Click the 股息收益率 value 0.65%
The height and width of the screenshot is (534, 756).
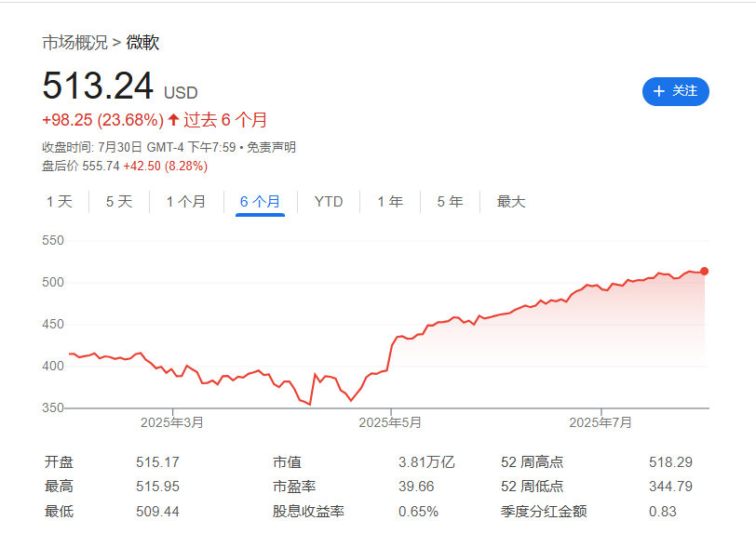tap(419, 511)
